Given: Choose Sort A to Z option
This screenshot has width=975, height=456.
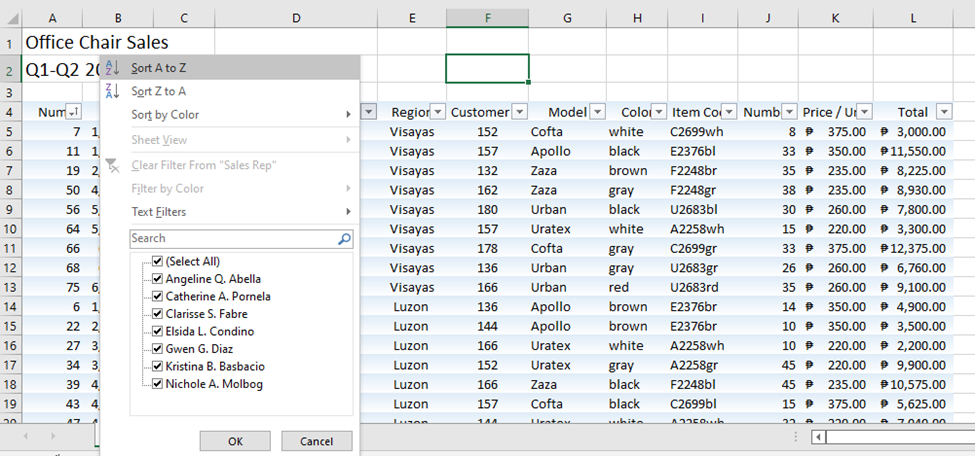Looking at the screenshot, I should tap(229, 68).
